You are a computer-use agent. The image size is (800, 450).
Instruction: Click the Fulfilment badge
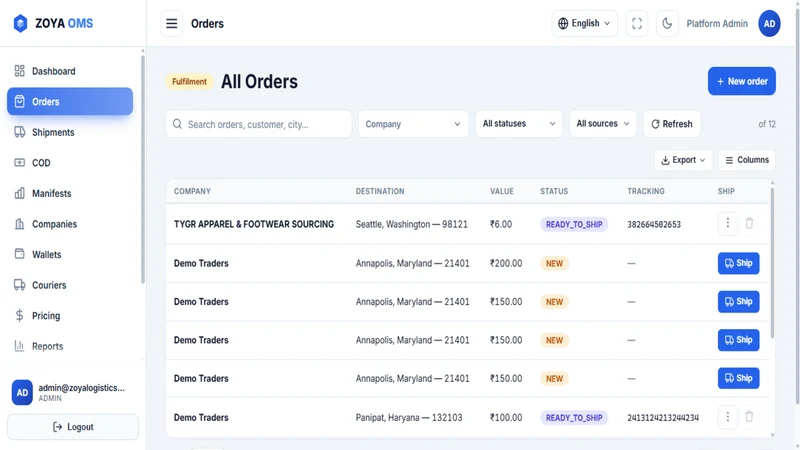(189, 82)
